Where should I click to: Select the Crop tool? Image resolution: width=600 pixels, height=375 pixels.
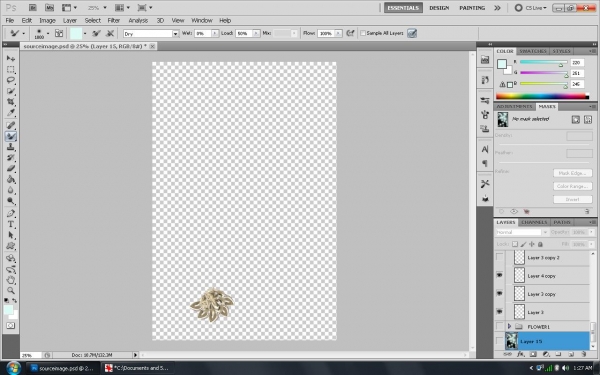tap(11, 102)
